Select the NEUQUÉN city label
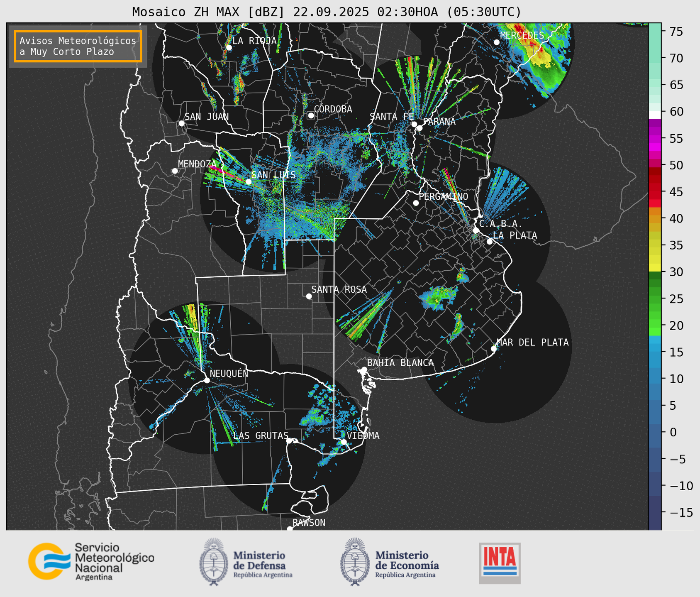The image size is (700, 597). coord(229,373)
